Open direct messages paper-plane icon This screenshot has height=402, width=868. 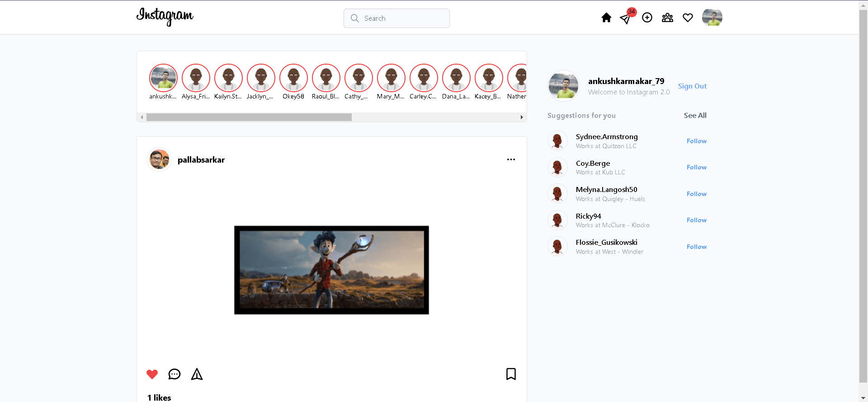click(x=625, y=19)
